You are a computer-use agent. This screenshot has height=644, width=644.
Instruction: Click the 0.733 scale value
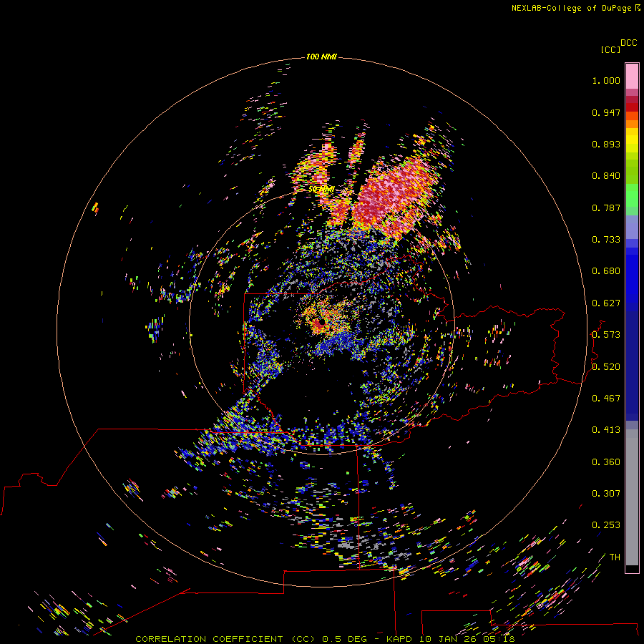(x=606, y=240)
